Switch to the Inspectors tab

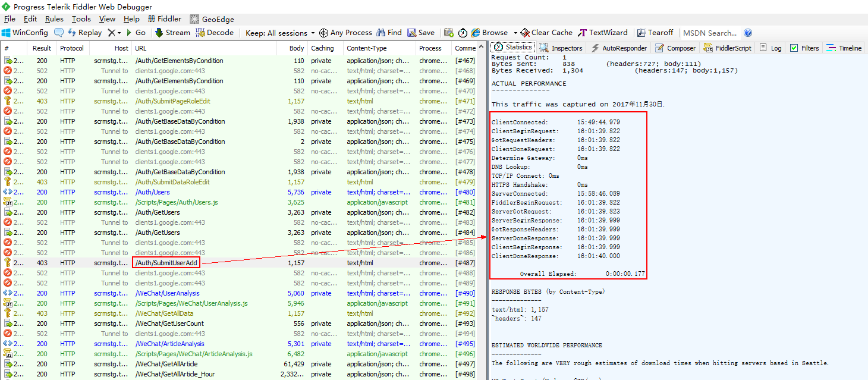(x=561, y=48)
